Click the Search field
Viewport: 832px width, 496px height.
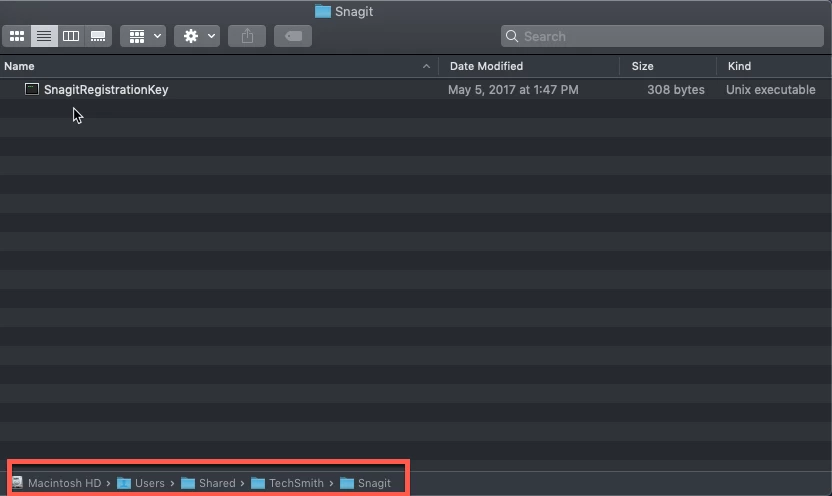[662, 36]
